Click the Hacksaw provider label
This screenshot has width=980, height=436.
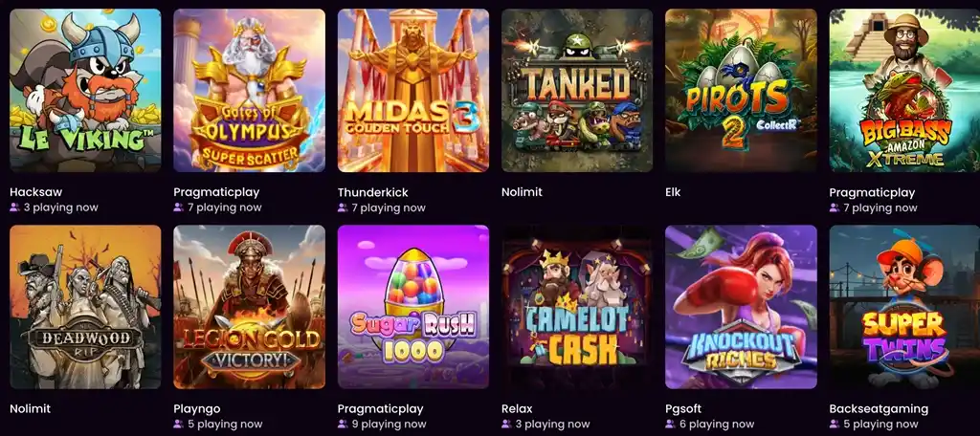(x=35, y=192)
